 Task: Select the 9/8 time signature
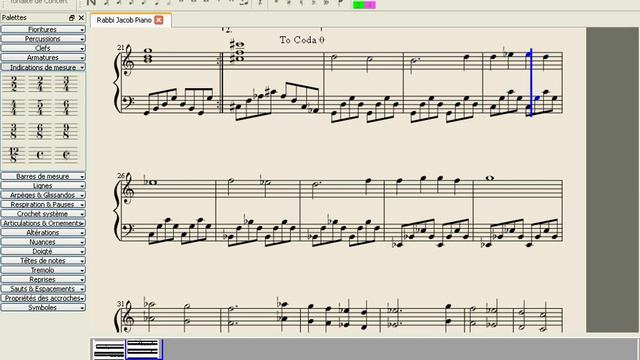66,131
